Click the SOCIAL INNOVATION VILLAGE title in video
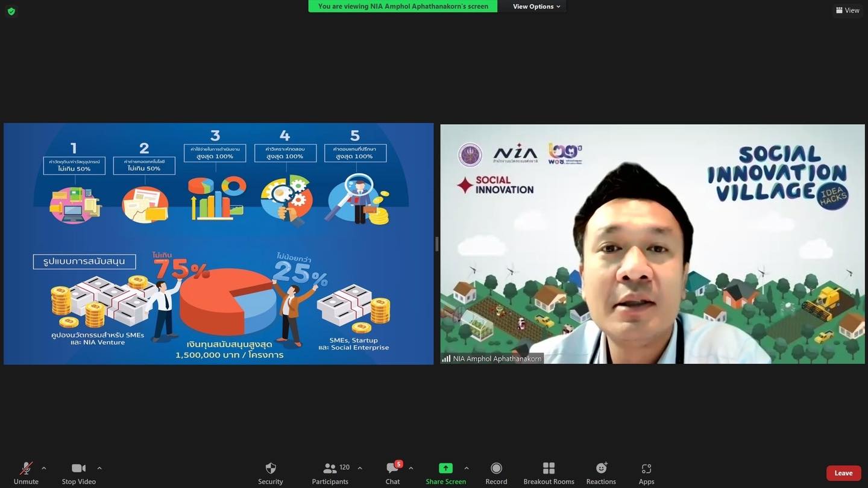 (777, 173)
